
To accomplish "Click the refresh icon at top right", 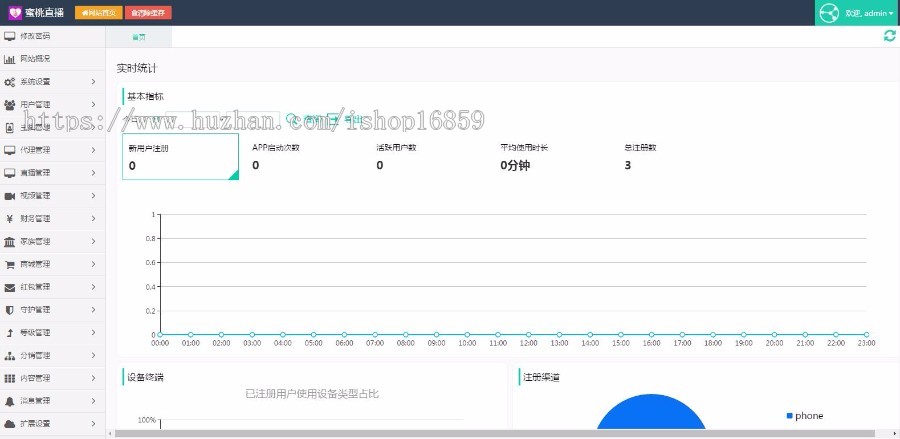I will click(x=889, y=36).
